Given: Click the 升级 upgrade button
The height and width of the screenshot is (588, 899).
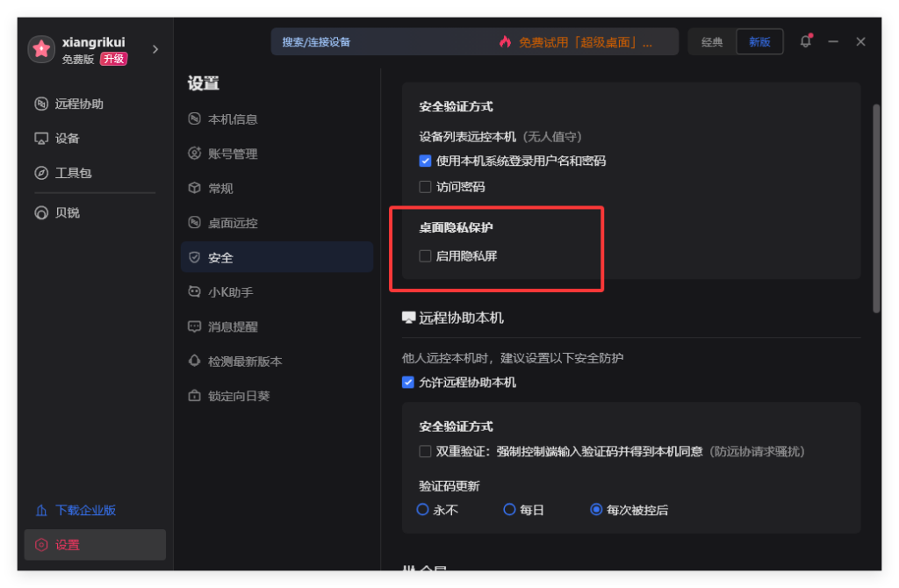Looking at the screenshot, I should click(113, 59).
